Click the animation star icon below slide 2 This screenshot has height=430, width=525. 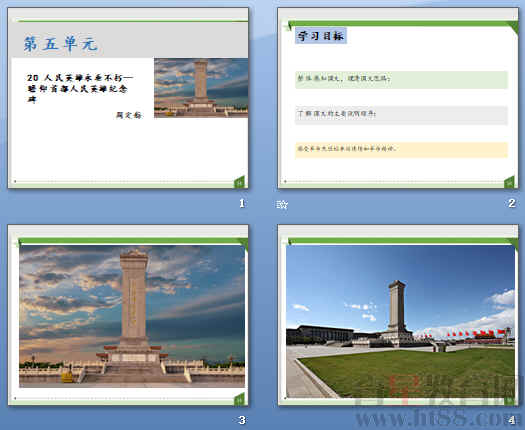coord(282,204)
